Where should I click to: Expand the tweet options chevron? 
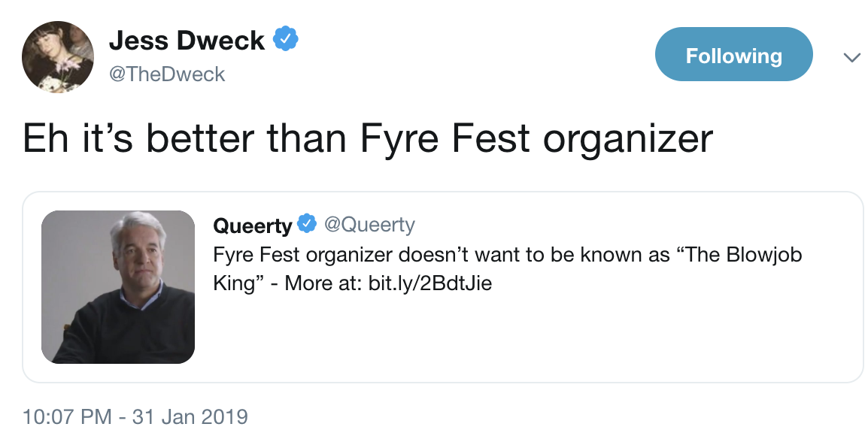(x=851, y=57)
